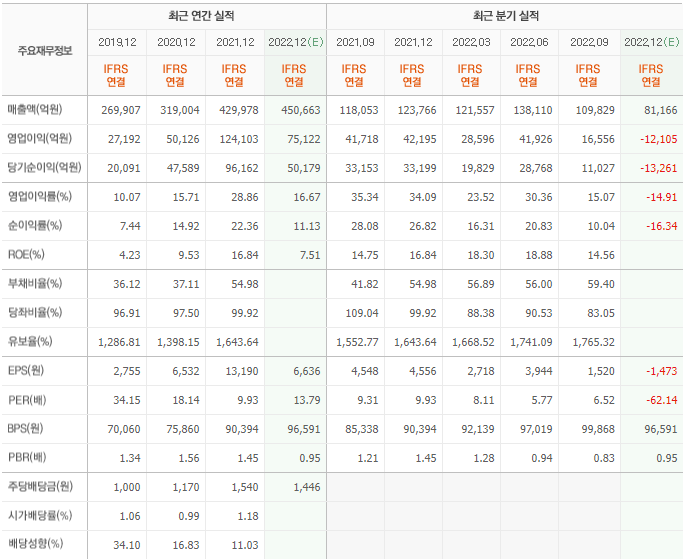Click debt ratio value 59.40
Viewport: 688px width, 559px height.
[601, 284]
